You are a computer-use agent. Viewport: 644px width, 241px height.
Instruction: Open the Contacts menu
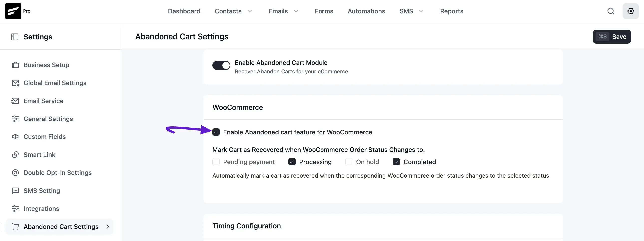228,11
